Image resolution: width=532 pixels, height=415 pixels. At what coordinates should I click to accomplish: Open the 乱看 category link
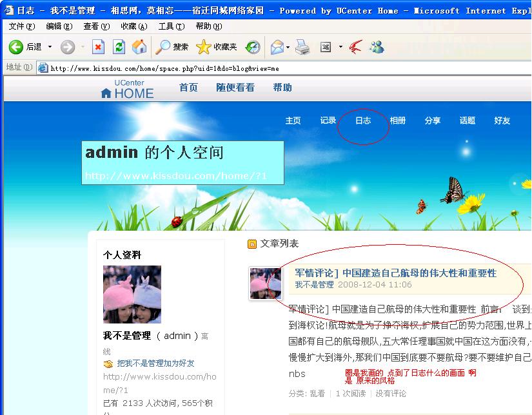[x=317, y=394]
